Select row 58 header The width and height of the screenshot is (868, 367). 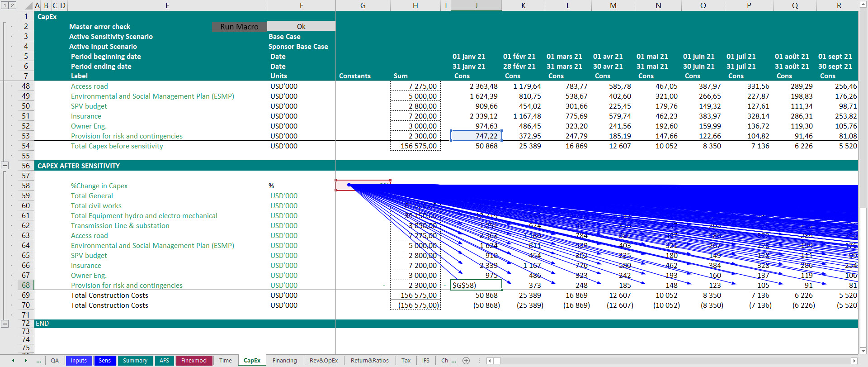(26, 186)
